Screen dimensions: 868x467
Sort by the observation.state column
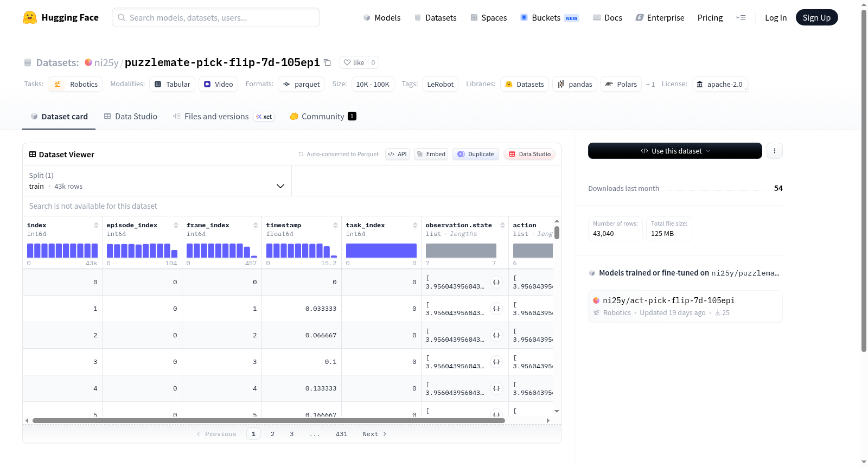[x=502, y=225]
